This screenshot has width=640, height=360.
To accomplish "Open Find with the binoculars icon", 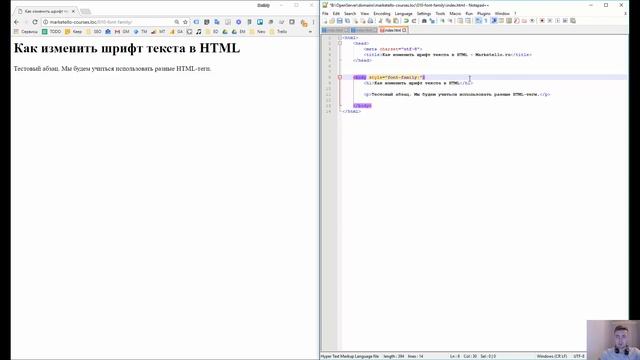I will pos(424,21).
